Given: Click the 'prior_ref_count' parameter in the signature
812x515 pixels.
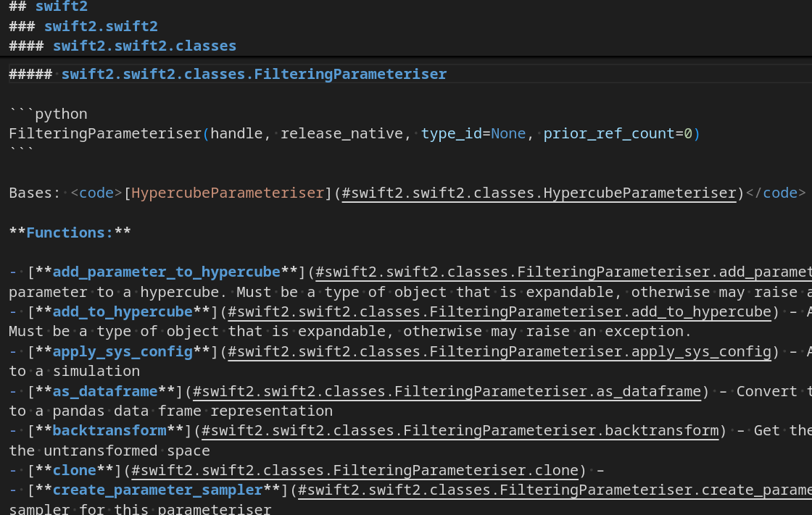Looking at the screenshot, I should pyautogui.click(x=609, y=133).
